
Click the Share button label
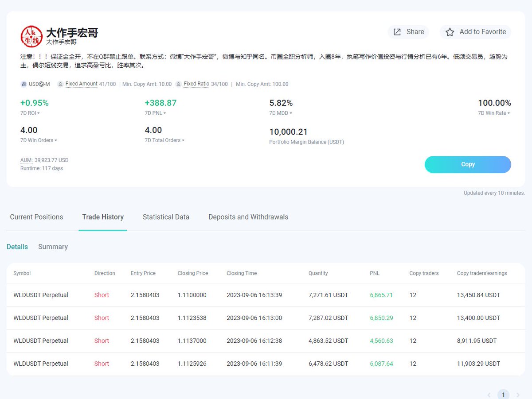coord(415,32)
